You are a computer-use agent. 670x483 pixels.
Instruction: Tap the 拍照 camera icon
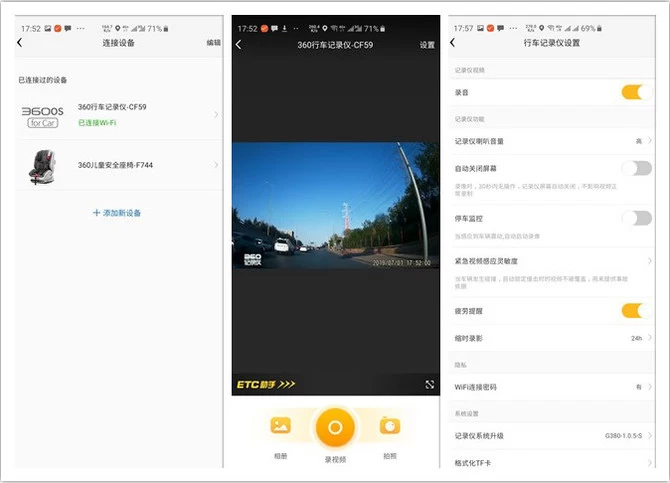pos(390,427)
